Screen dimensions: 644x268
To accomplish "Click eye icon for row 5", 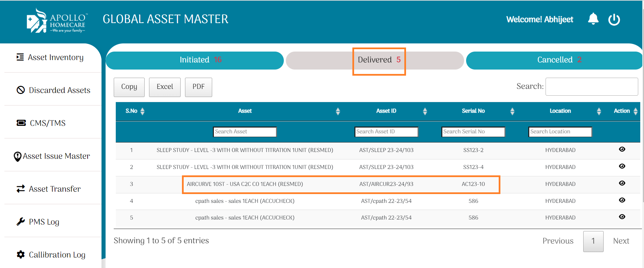I will (x=622, y=217).
